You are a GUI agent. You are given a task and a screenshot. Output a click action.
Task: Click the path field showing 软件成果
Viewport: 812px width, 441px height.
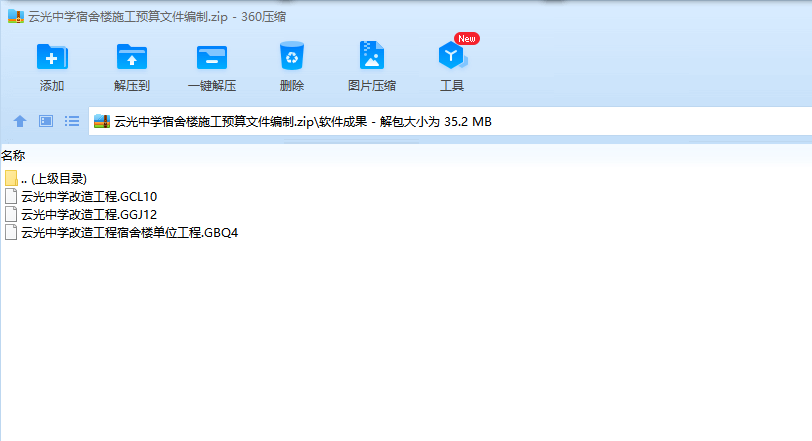450,122
